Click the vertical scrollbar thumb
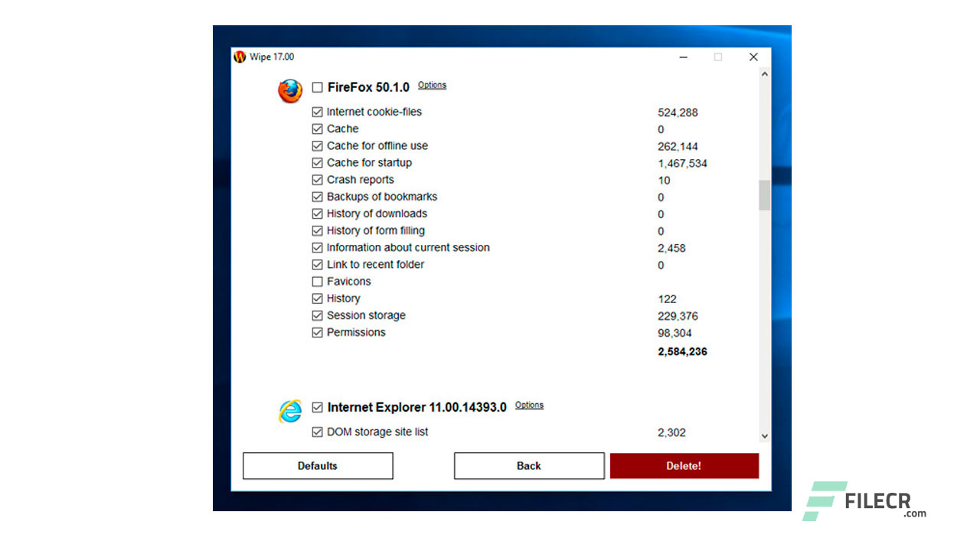Viewport: 980px width, 551px height. 764,195
